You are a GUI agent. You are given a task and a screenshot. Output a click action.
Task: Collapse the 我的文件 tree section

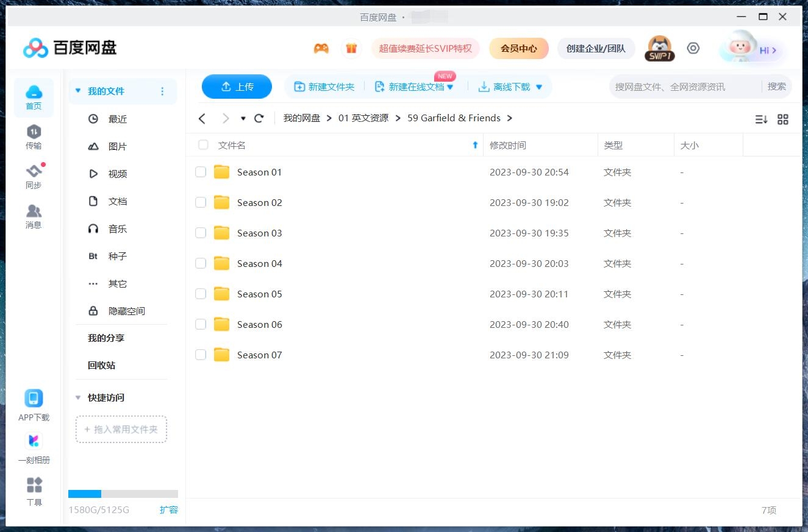pyautogui.click(x=77, y=91)
